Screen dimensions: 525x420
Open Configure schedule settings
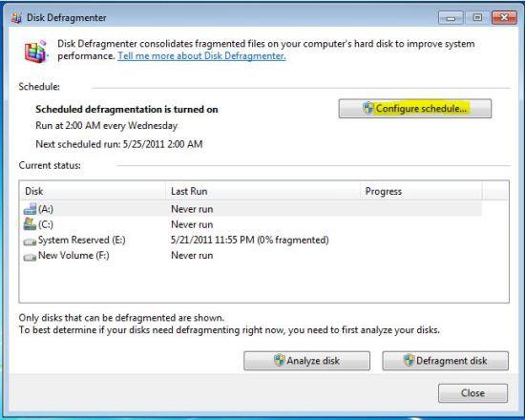click(x=415, y=108)
